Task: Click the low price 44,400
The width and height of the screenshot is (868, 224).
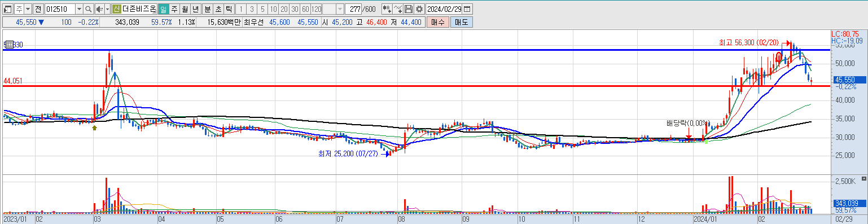Action: click(410, 22)
